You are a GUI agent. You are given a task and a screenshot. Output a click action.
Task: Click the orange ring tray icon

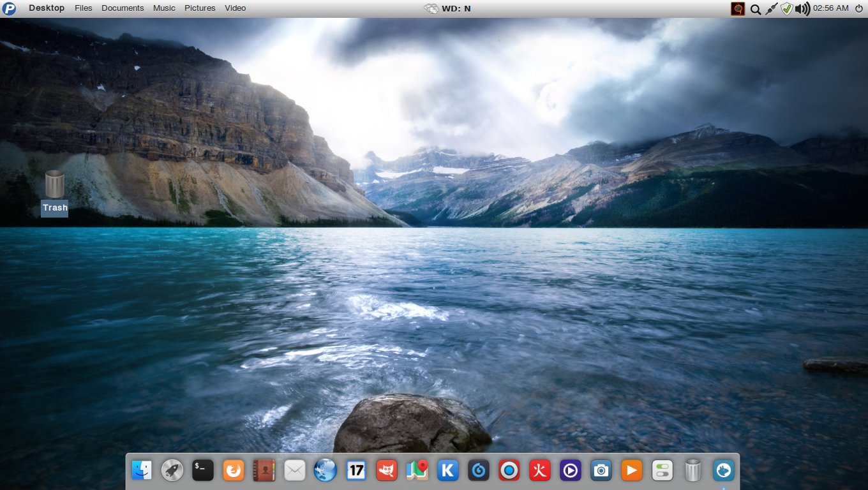[x=738, y=8]
